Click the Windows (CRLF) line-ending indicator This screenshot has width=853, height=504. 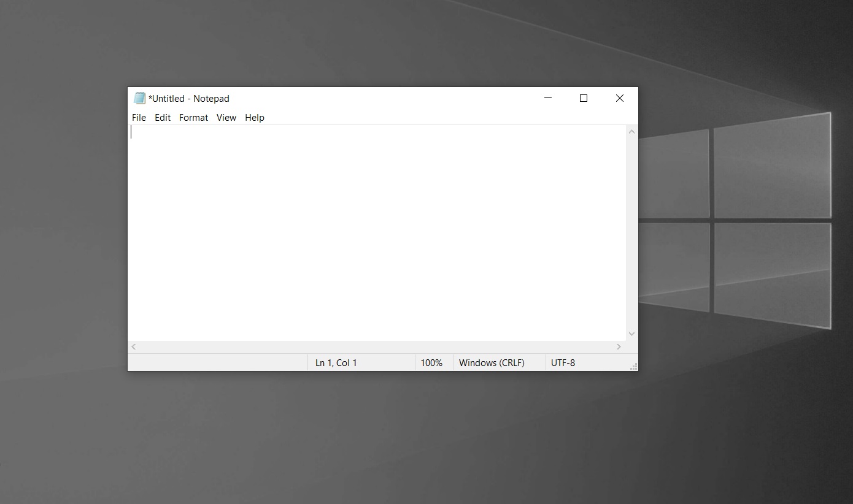pyautogui.click(x=491, y=362)
